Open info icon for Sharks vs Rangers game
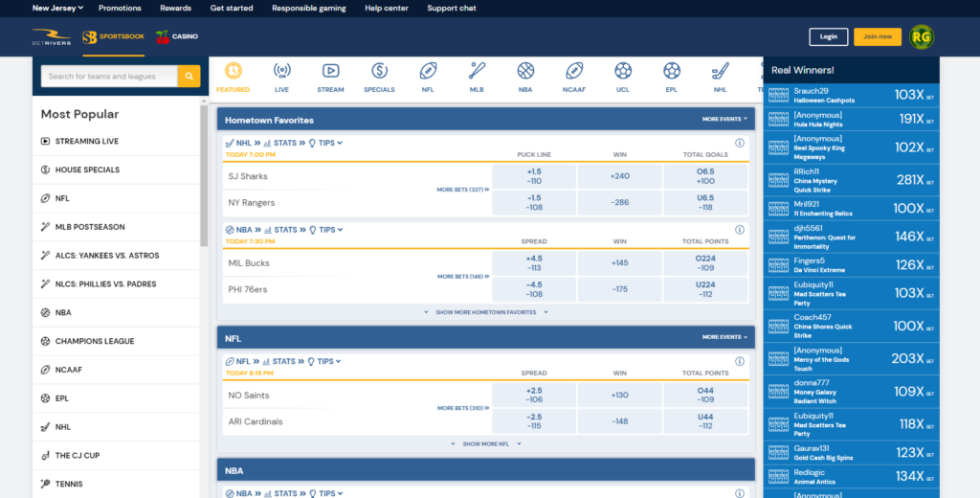This screenshot has height=498, width=980. (740, 143)
